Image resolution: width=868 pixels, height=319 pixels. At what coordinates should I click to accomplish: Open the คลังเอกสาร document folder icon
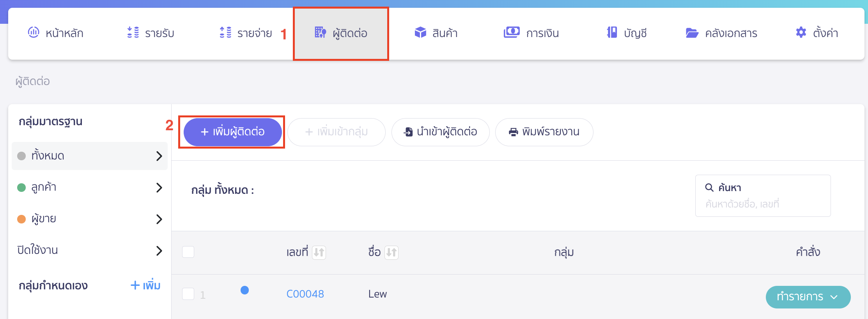point(693,33)
